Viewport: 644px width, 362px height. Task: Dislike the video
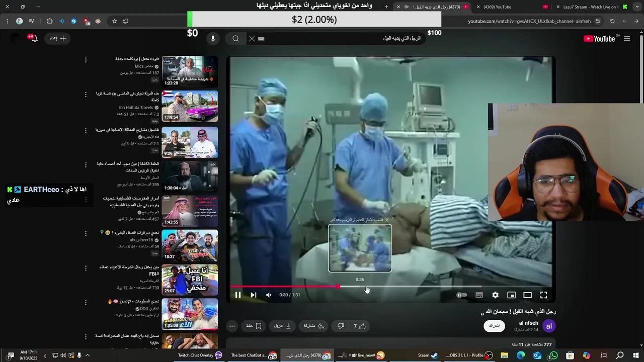point(341,326)
